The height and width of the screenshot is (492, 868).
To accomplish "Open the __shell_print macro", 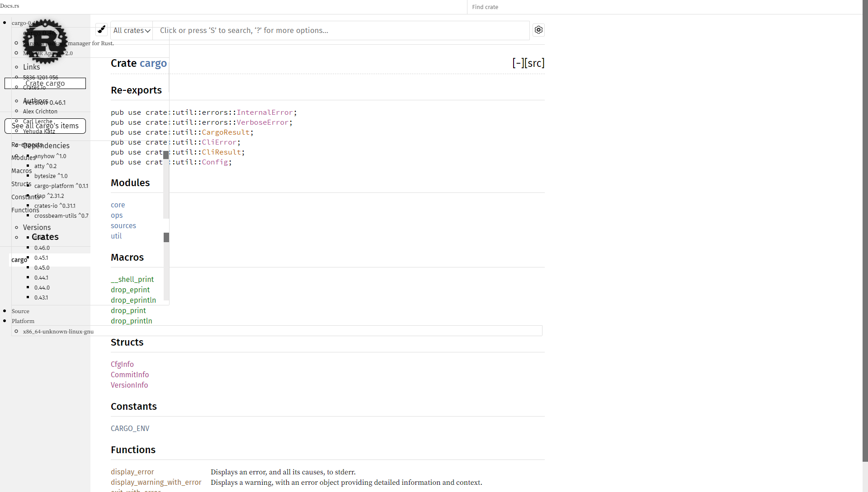I will pos(132,279).
